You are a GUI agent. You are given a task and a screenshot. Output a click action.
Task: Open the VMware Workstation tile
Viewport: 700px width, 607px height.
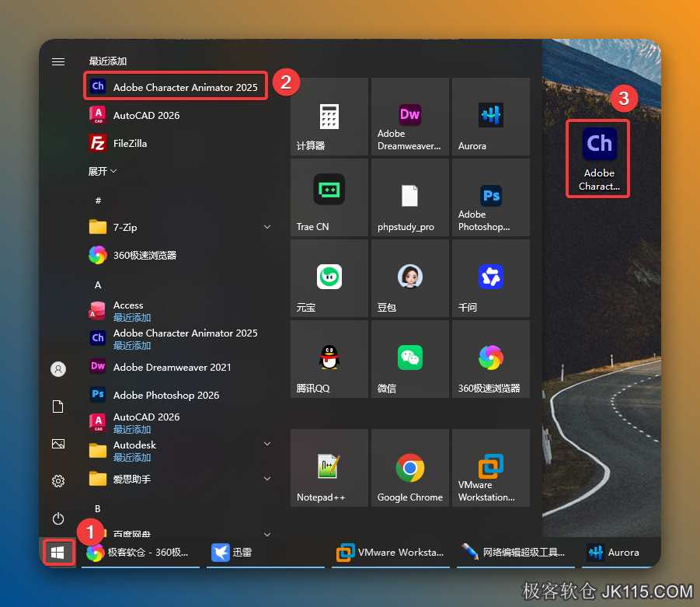tap(491, 468)
